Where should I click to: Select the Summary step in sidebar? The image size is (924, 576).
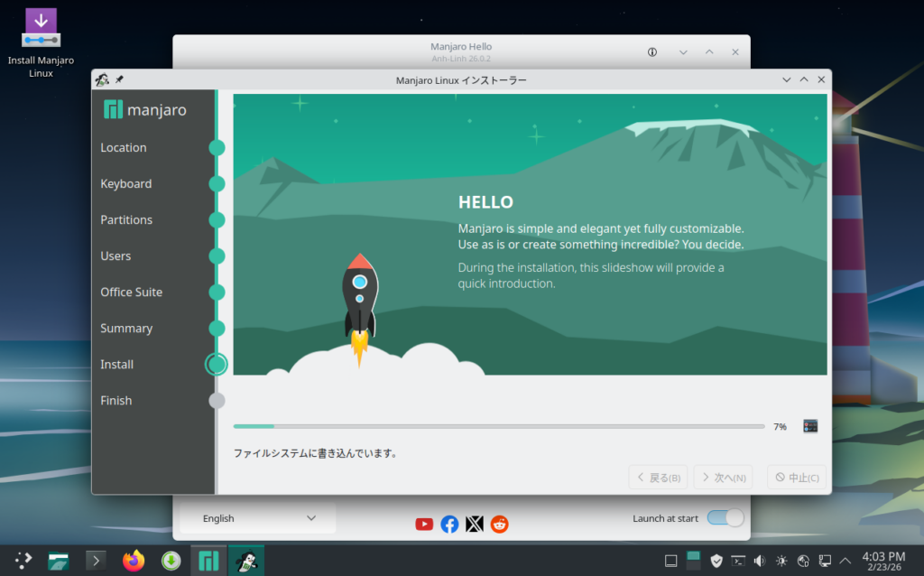coord(126,329)
